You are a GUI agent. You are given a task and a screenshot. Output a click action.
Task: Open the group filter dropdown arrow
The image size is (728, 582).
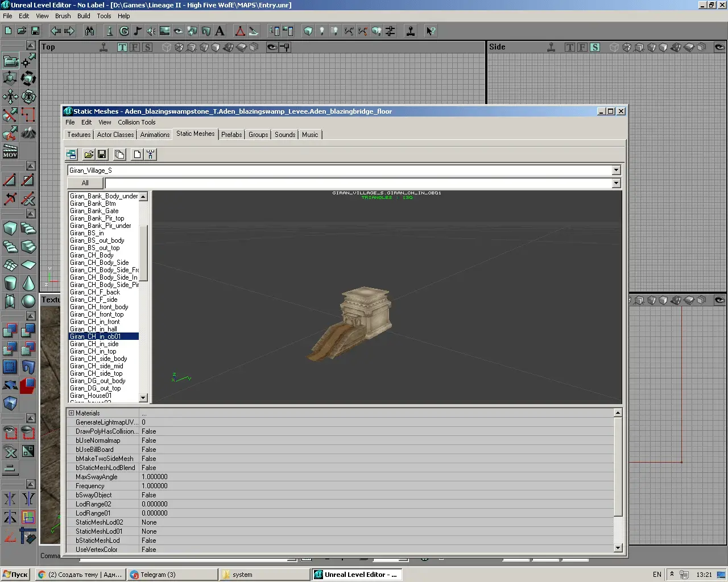tap(616, 183)
